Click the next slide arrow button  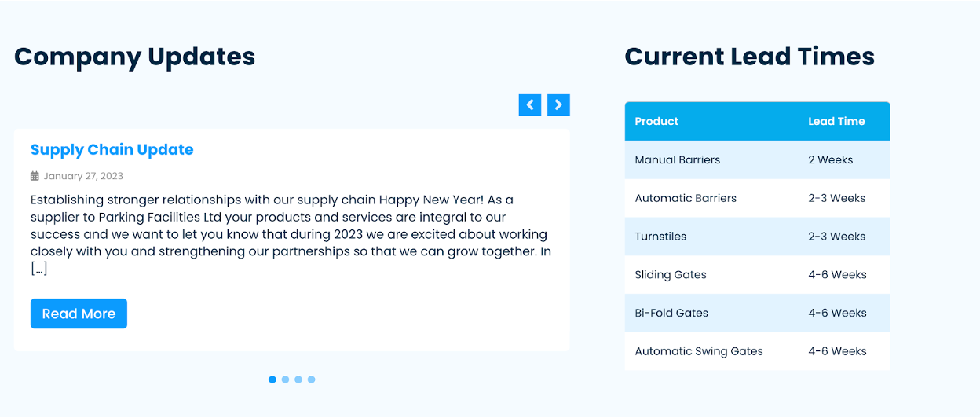[x=558, y=104]
